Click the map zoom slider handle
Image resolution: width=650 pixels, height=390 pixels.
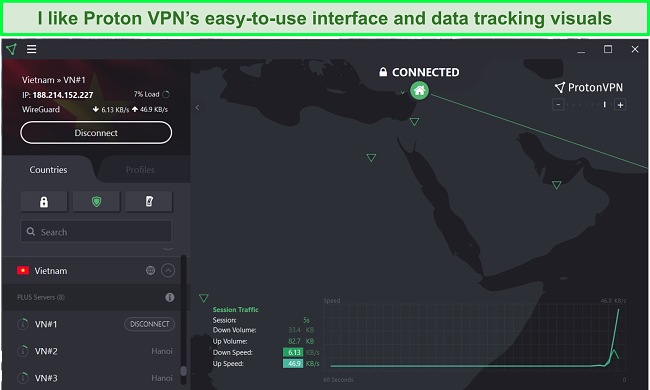click(x=605, y=104)
